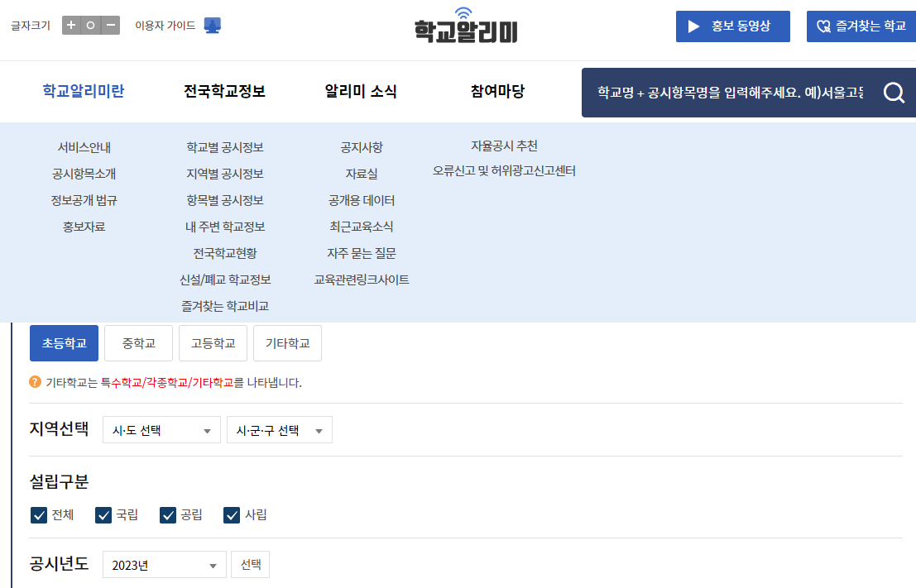Screen dimensions: 916x588
Task: Open 즐겨찾는 학교 via its bookmark icon
Action: (824, 26)
